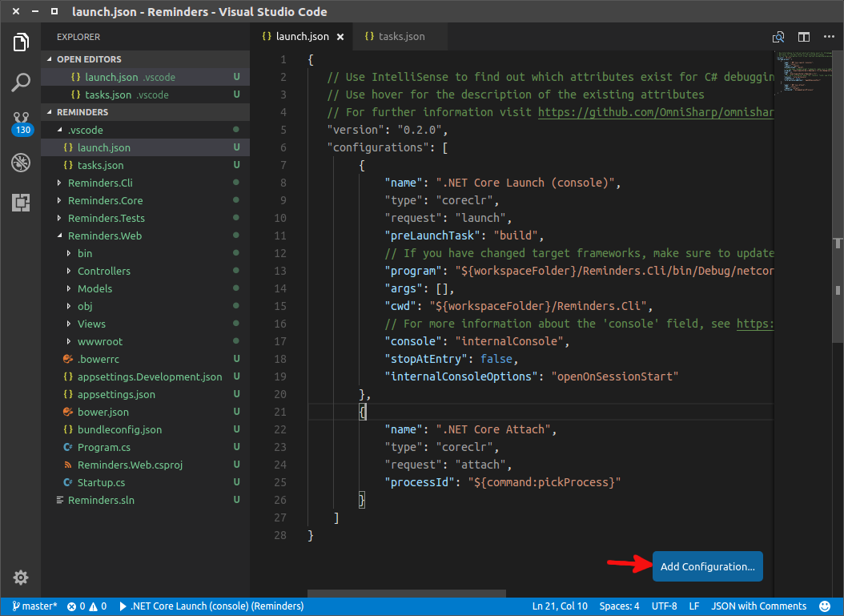Expand the Controllers folder
This screenshot has height=616, width=844.
point(145,271)
